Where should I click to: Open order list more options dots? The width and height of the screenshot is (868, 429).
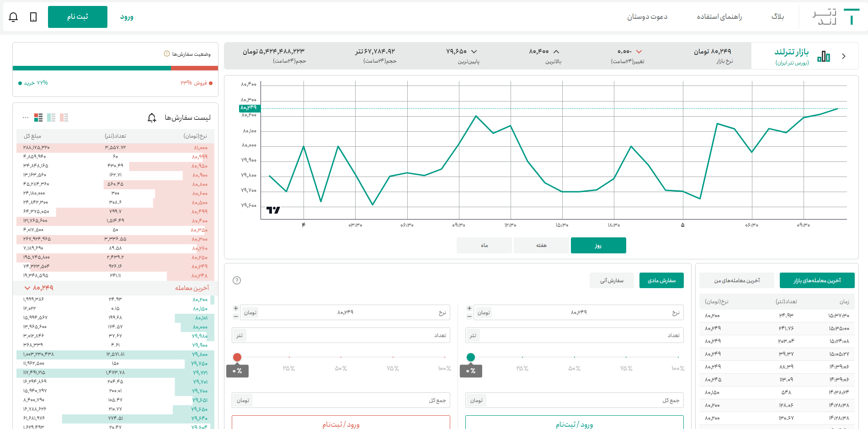coord(26,118)
